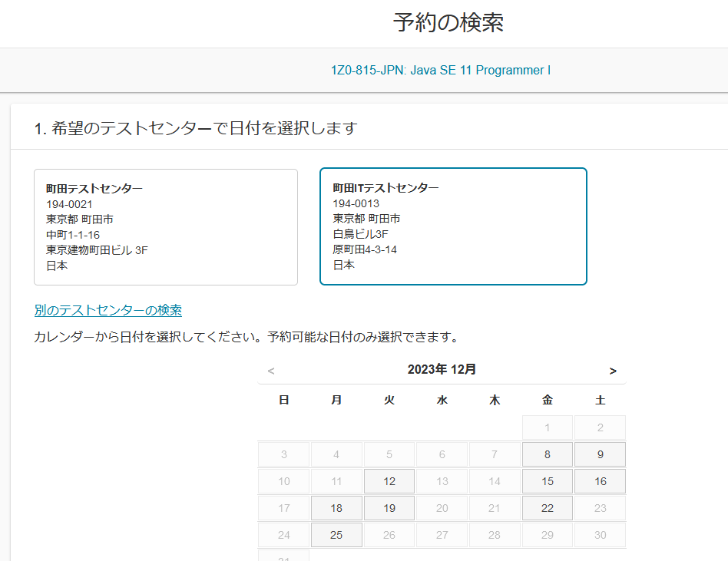Click the 土 weekday column header
728x561 pixels.
pyautogui.click(x=600, y=400)
